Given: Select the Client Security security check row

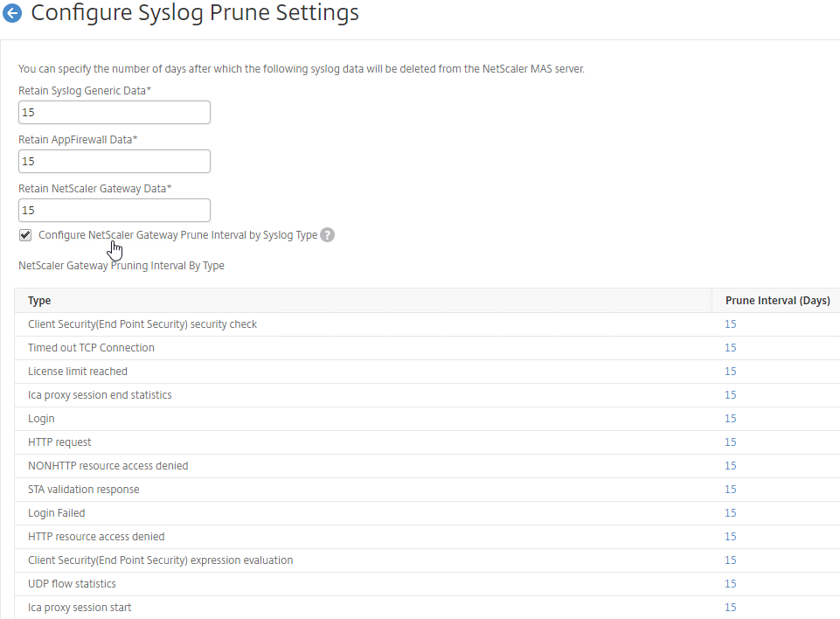Looking at the screenshot, I should pyautogui.click(x=427, y=324).
